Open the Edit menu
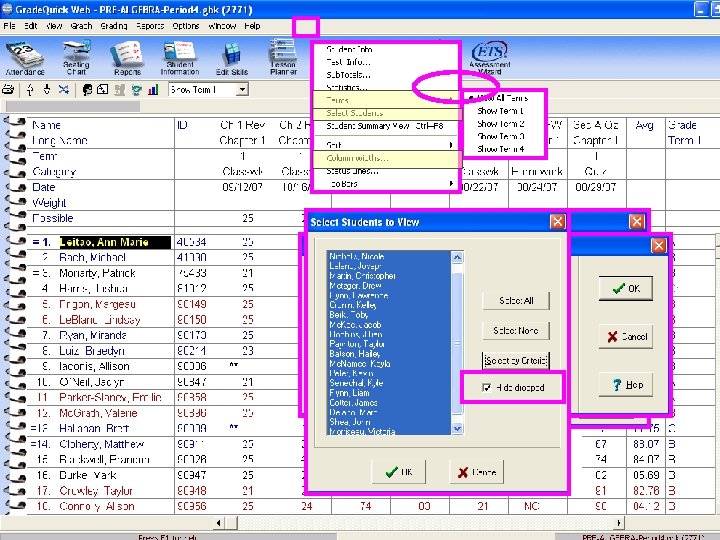Viewport: 720px width, 540px height. pos(31,26)
